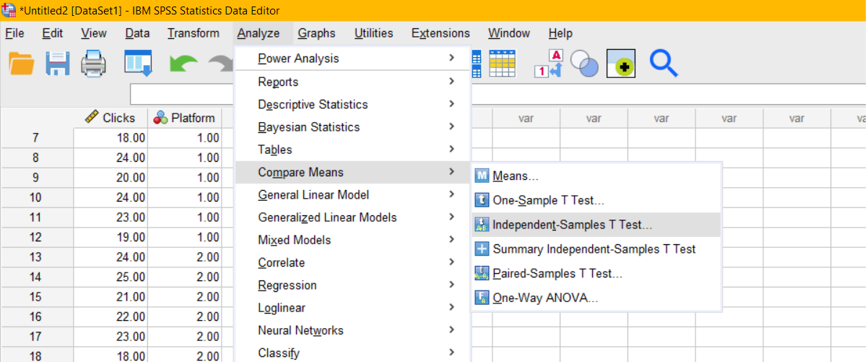Expand the Loglinear submenu
This screenshot has width=868, height=362.
click(x=353, y=308)
